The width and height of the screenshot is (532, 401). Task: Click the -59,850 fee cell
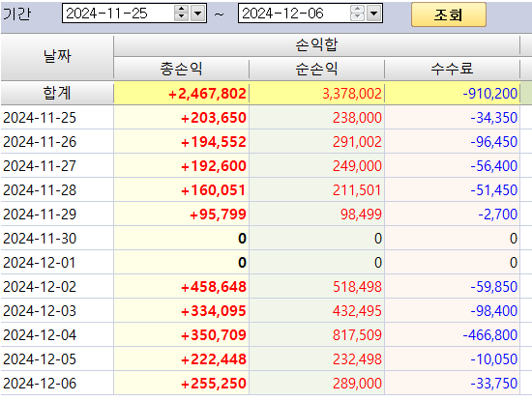[x=452, y=286]
